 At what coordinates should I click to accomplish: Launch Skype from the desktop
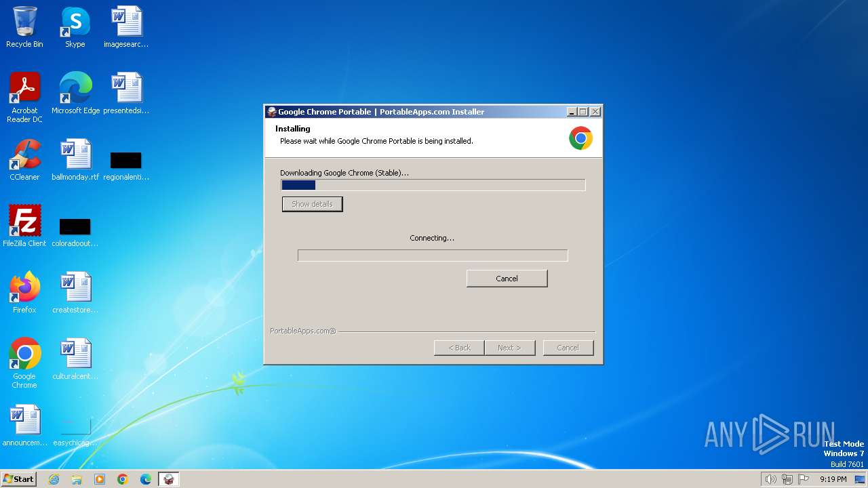[75, 27]
